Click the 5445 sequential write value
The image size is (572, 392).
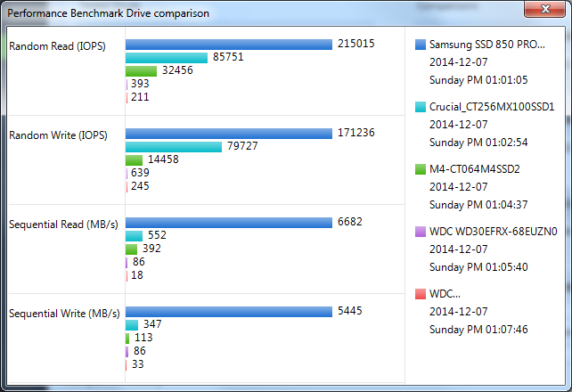pyautogui.click(x=350, y=311)
